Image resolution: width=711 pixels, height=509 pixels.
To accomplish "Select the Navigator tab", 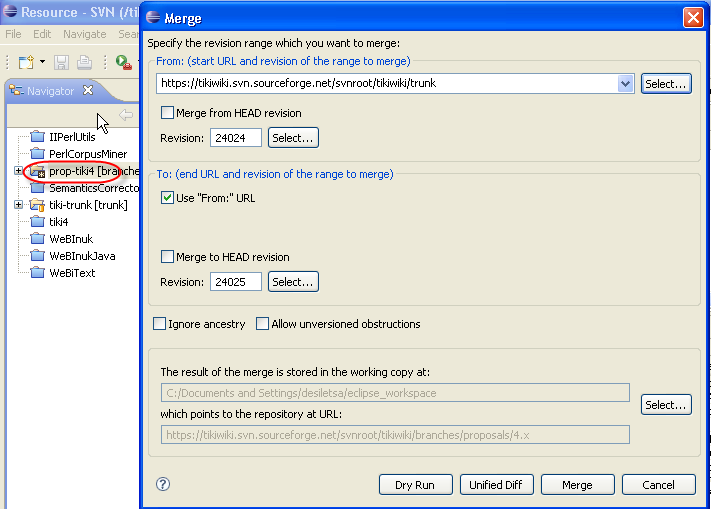I will pyautogui.click(x=50, y=91).
